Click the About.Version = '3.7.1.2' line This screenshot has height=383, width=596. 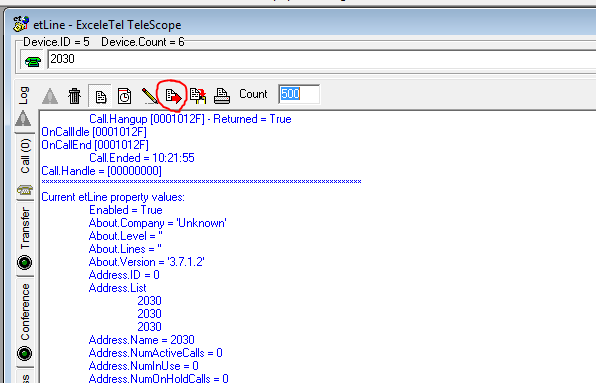pos(147,262)
